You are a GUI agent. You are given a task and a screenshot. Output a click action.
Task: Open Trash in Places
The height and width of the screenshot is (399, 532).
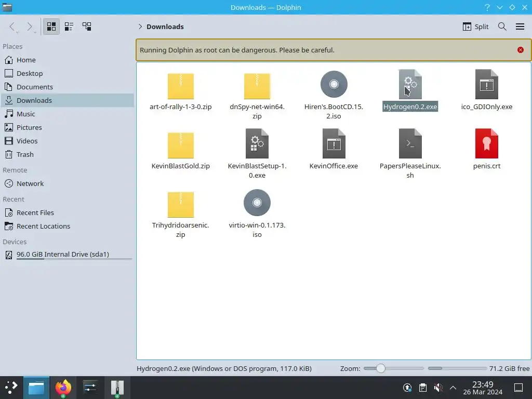(x=67, y=154)
